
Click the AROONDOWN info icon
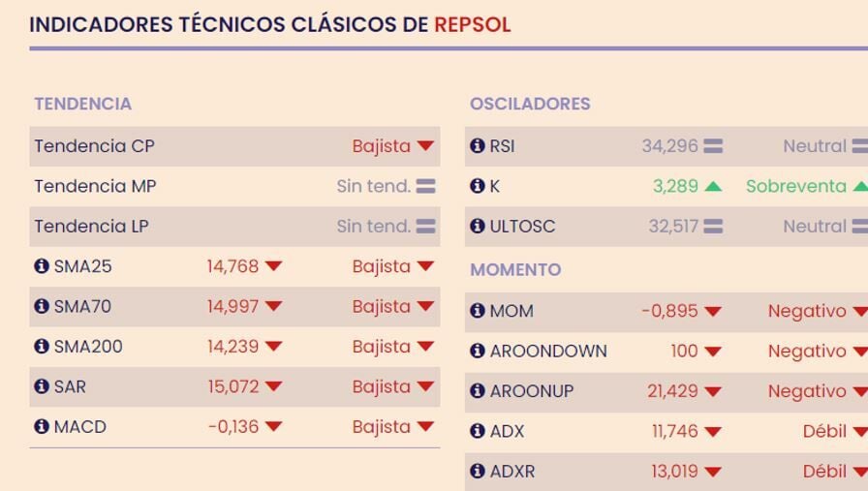[x=478, y=352]
